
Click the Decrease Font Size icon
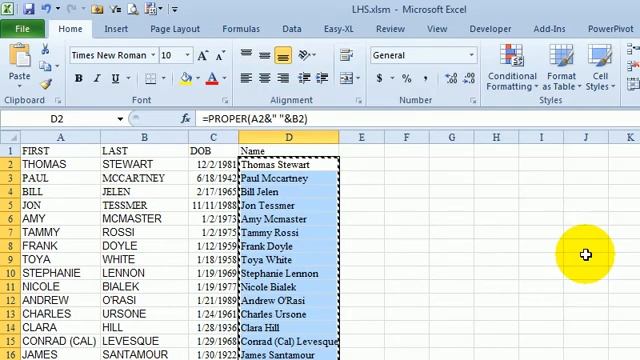(220, 56)
